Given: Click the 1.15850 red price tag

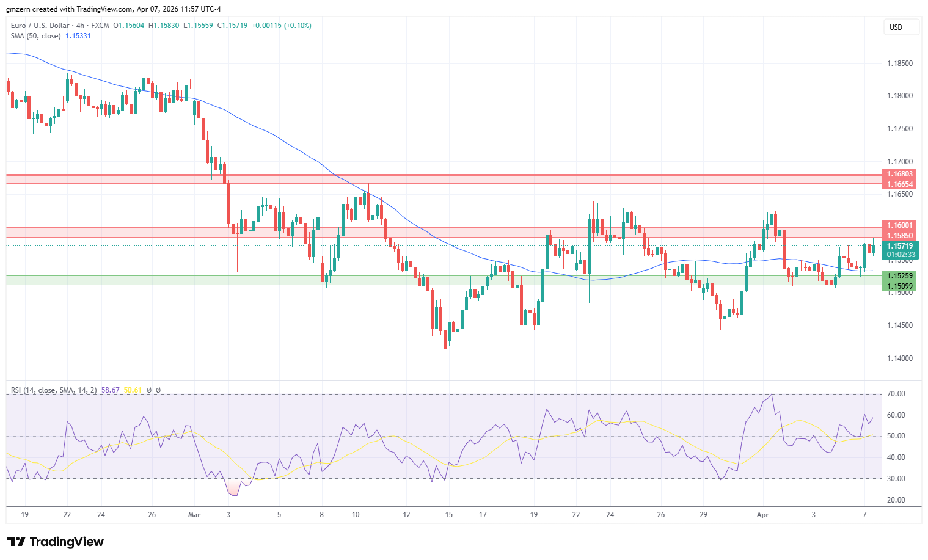Looking at the screenshot, I should (x=900, y=236).
